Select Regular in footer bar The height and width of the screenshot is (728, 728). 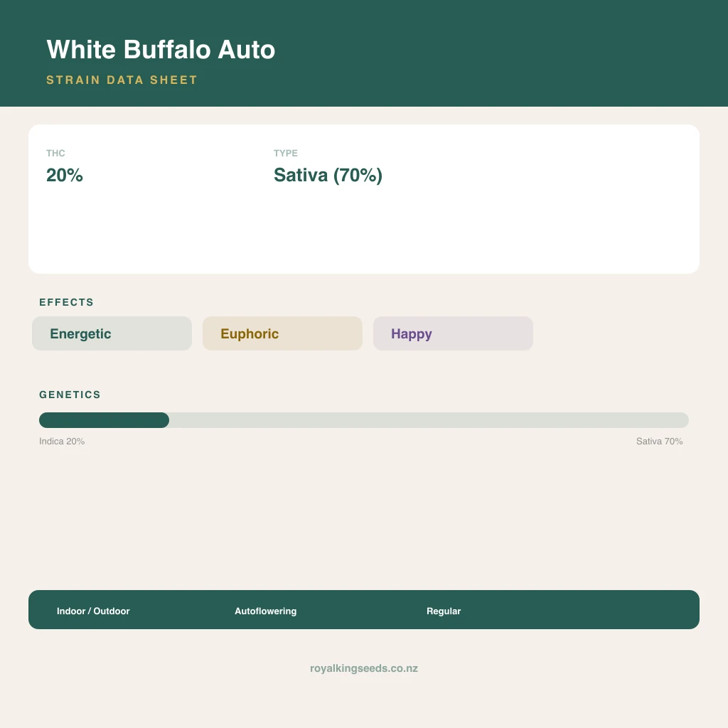coord(444,611)
